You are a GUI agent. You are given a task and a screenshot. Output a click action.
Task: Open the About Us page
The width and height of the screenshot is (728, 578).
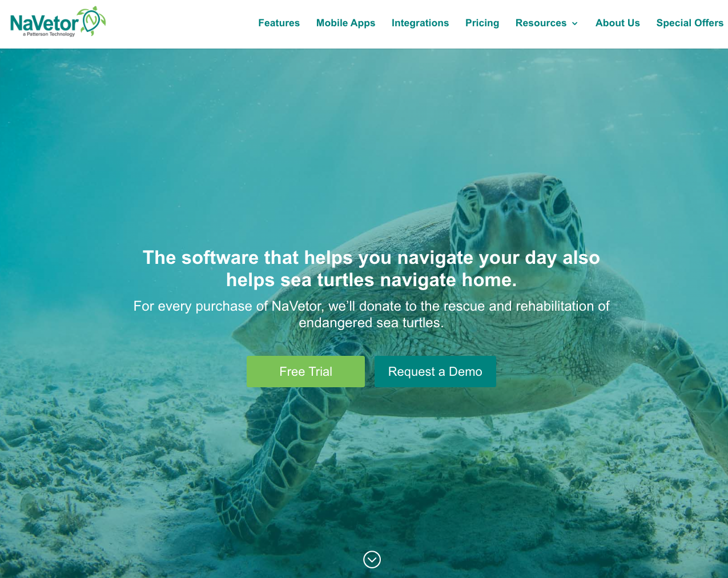point(617,23)
